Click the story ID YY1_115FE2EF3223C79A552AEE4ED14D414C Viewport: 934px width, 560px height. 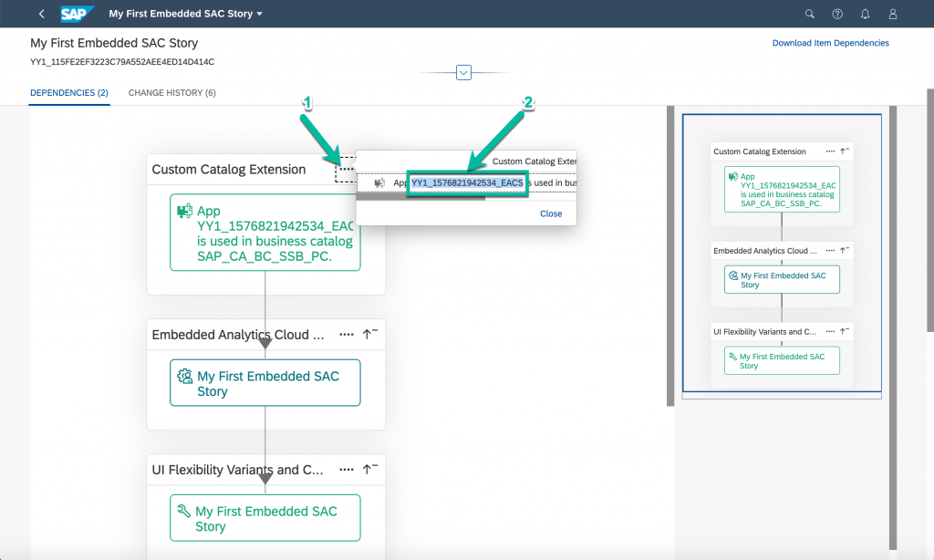click(122, 62)
